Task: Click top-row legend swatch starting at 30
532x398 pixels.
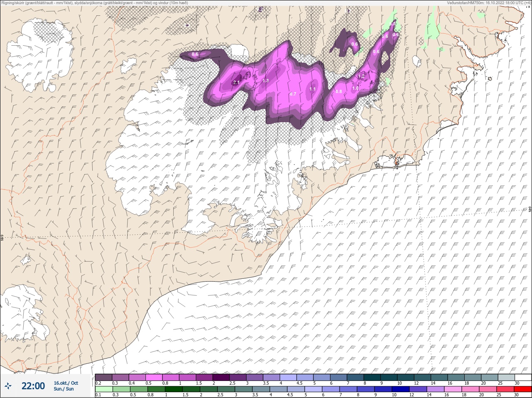Action: 523,377
